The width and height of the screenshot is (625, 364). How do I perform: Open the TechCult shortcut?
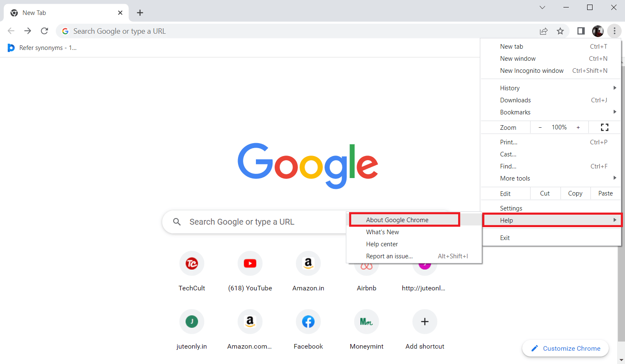pos(192,271)
